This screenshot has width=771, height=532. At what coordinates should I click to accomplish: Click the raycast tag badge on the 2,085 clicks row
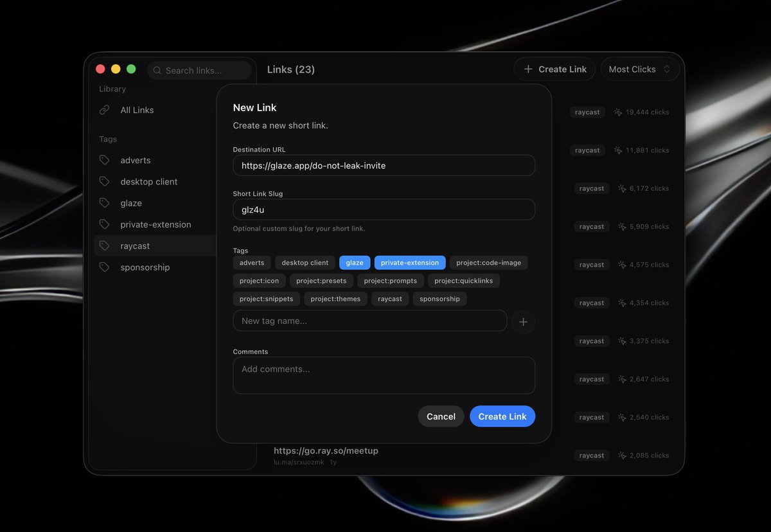(x=592, y=456)
